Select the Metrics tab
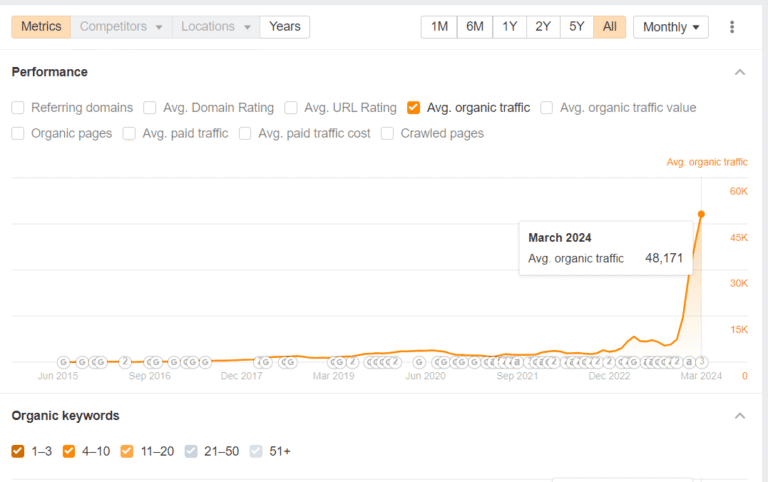 point(41,26)
